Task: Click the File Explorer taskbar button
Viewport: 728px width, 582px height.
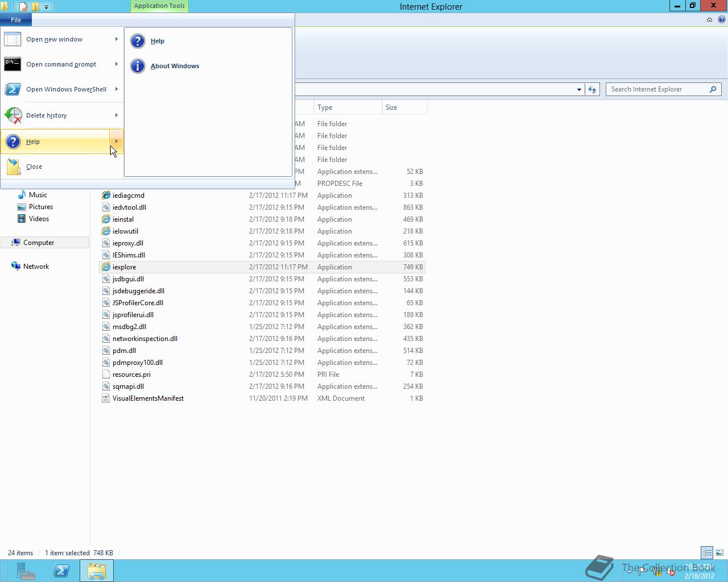Action: click(x=97, y=571)
